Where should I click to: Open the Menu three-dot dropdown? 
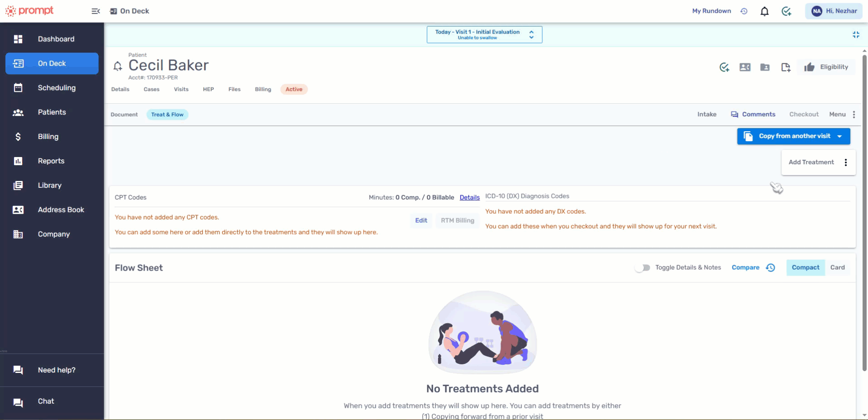[x=854, y=115]
